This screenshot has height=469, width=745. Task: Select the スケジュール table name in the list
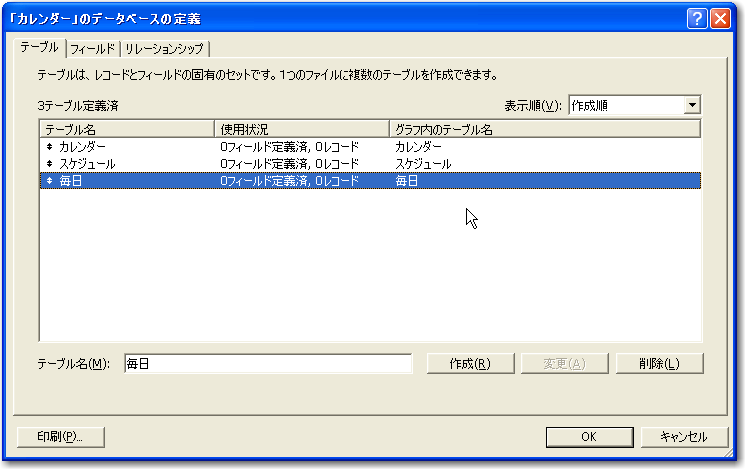click(87, 164)
